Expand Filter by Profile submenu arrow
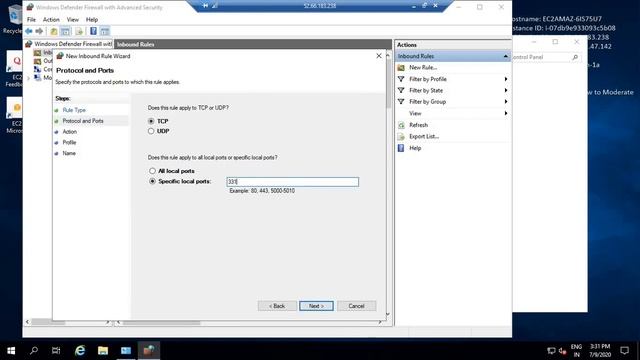 pos(506,79)
